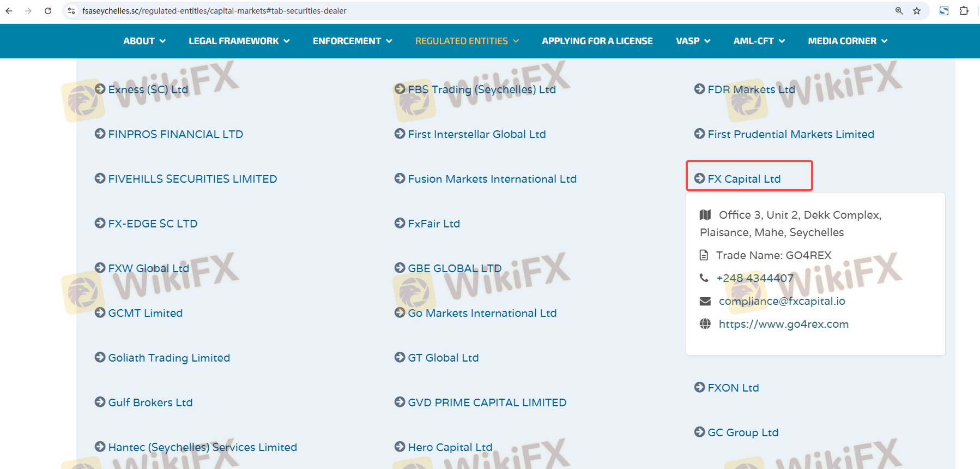Open the https://www.go4rex.com website link
Viewport: 980px width, 469px height.
tap(784, 324)
